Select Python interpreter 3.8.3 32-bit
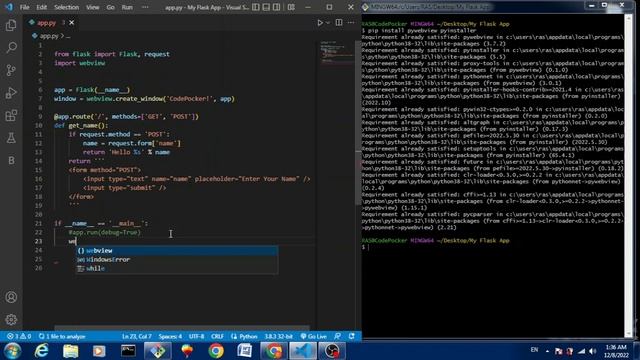The height and width of the screenshot is (360, 640). (278, 336)
